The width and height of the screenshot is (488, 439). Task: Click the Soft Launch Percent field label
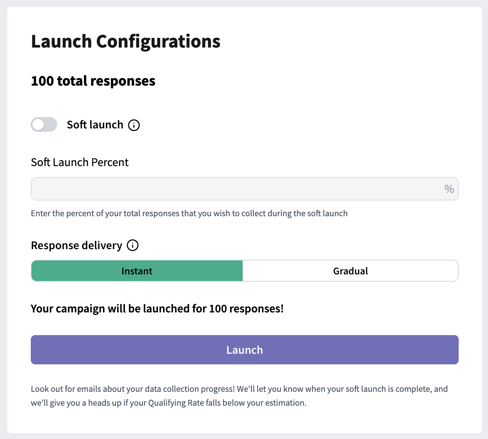(80, 162)
